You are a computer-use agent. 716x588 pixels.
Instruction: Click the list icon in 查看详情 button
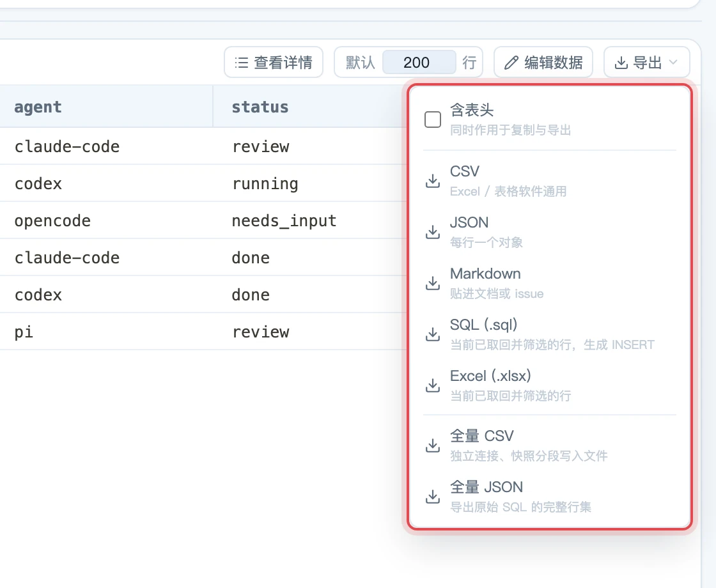click(x=242, y=63)
